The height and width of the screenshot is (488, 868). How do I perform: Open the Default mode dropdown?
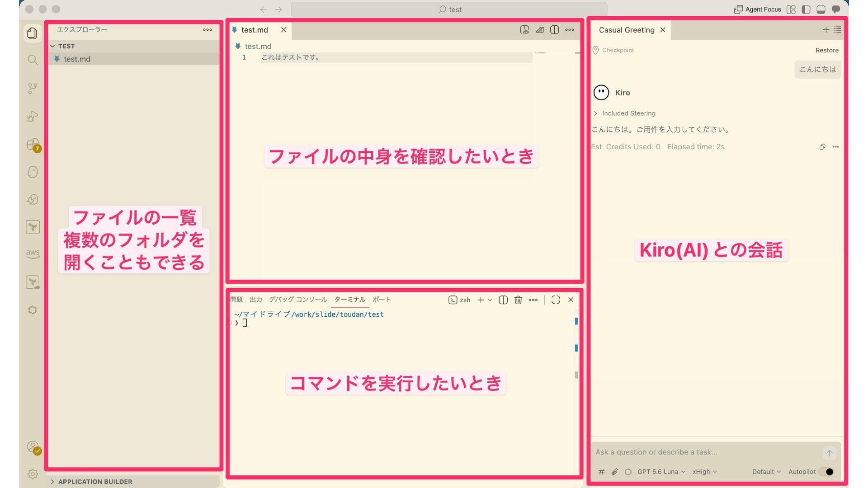766,472
